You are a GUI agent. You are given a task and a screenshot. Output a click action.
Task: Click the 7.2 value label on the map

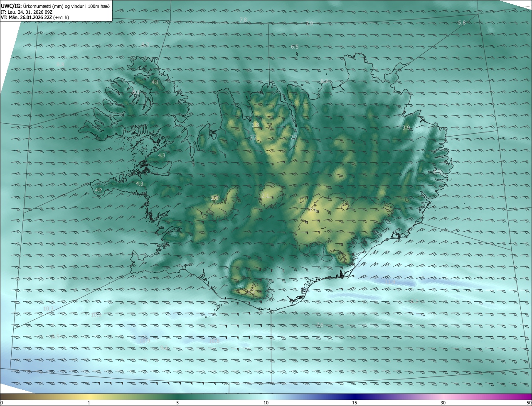253,137
